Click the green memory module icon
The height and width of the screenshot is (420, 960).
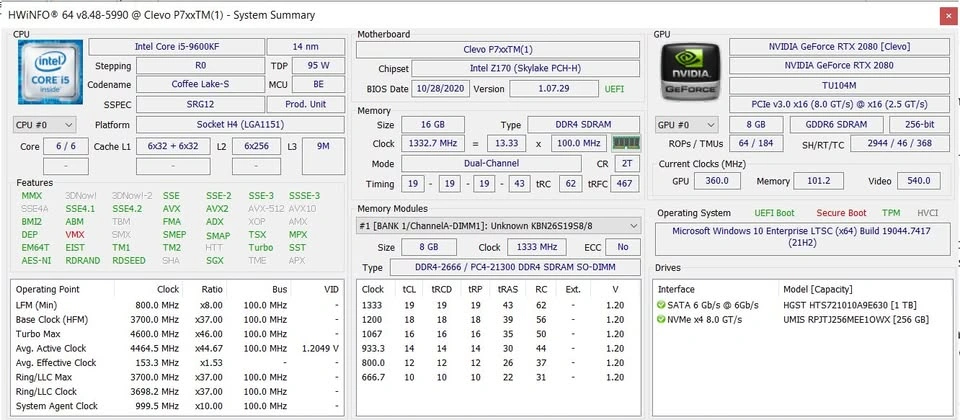(626, 144)
